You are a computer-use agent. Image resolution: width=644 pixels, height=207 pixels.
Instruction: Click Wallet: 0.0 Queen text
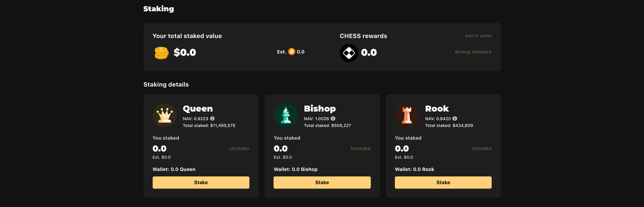pos(174,169)
